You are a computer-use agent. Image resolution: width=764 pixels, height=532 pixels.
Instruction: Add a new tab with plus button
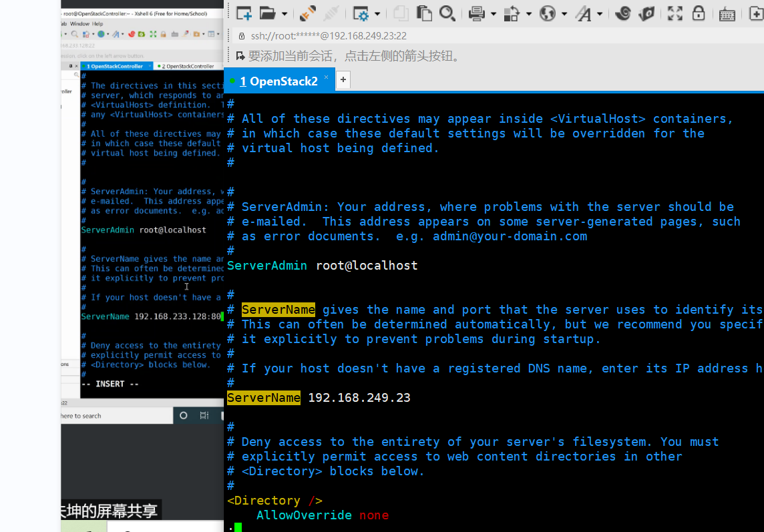coord(343,80)
